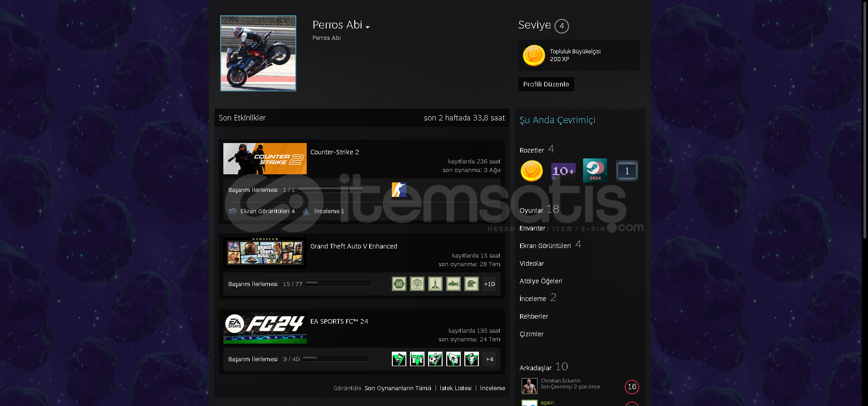Open the Grand Theft Auto V Enhanced title
This screenshot has width=868, height=406.
click(x=354, y=246)
